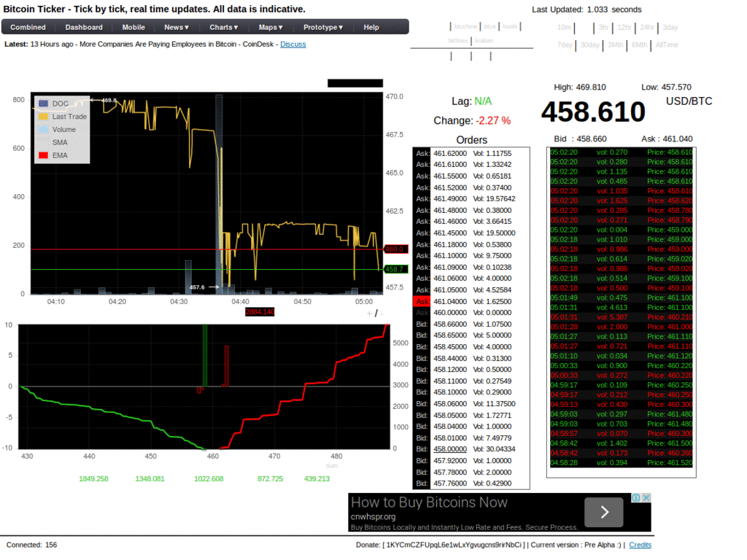This screenshot has width=747, height=560.
Task: Expand the Prototype dropdown menu
Action: [x=323, y=27]
